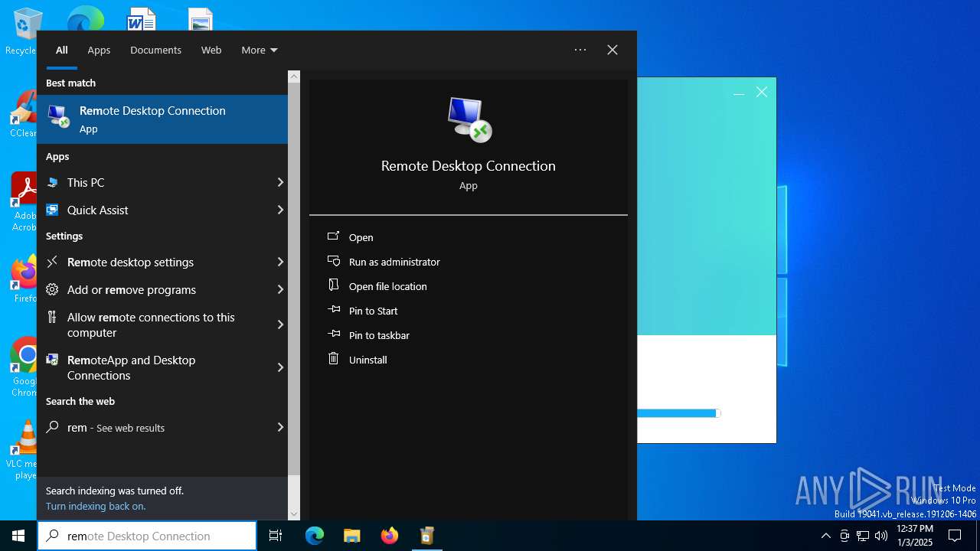The image size is (980, 551).
Task: Click the network icon in the system tray
Action: [x=863, y=536]
